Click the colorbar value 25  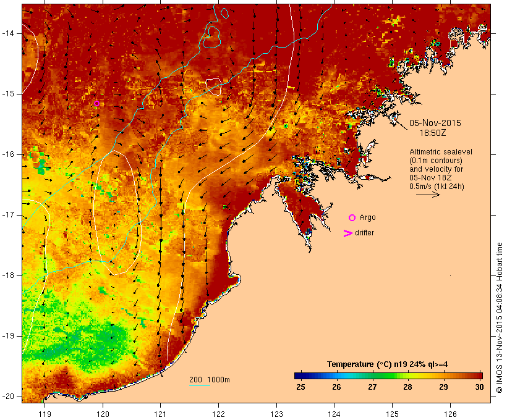coord(300,387)
